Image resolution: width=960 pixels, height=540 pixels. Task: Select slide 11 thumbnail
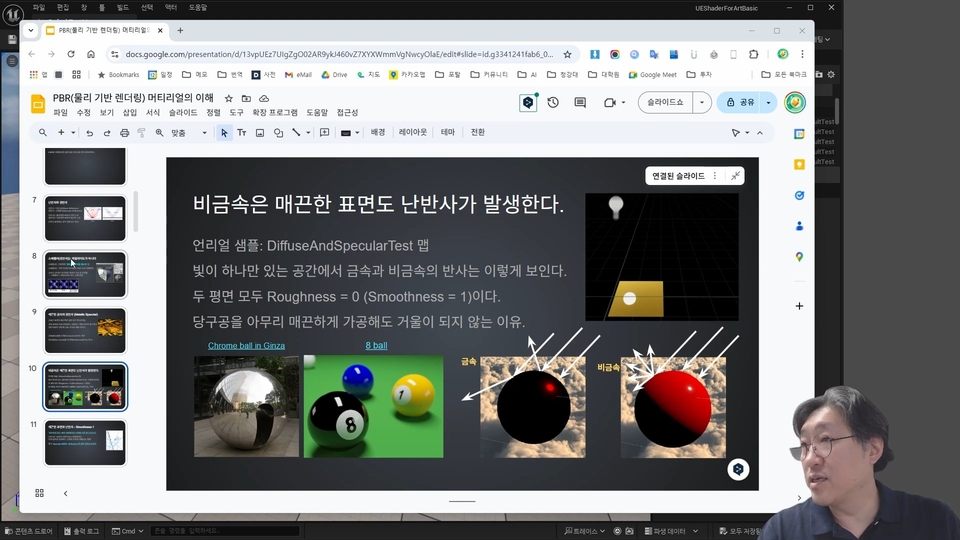coord(85,443)
